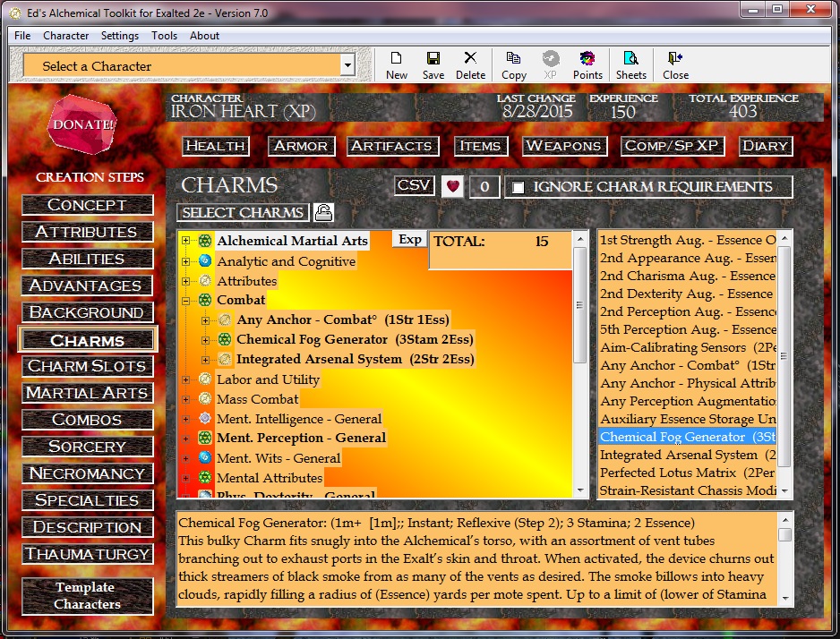Viewport: 840px width, 639px height.
Task: Go to the Sorcery step
Action: (88, 447)
